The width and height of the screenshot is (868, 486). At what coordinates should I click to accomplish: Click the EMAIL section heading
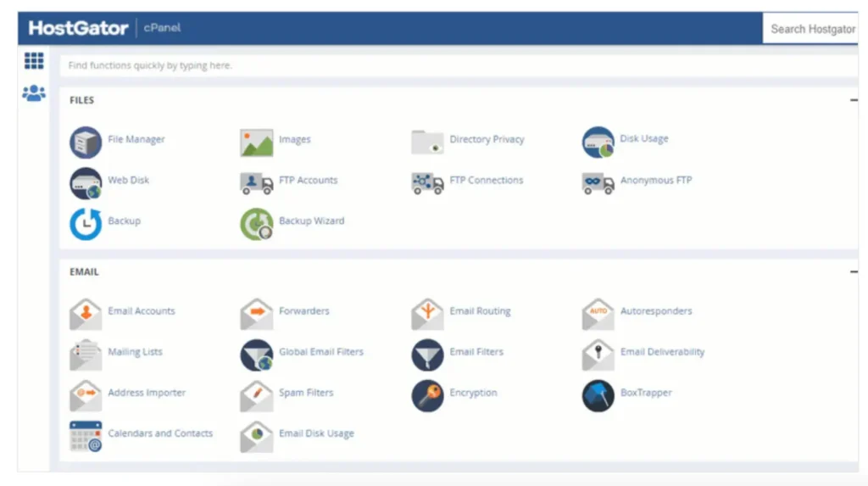(84, 272)
